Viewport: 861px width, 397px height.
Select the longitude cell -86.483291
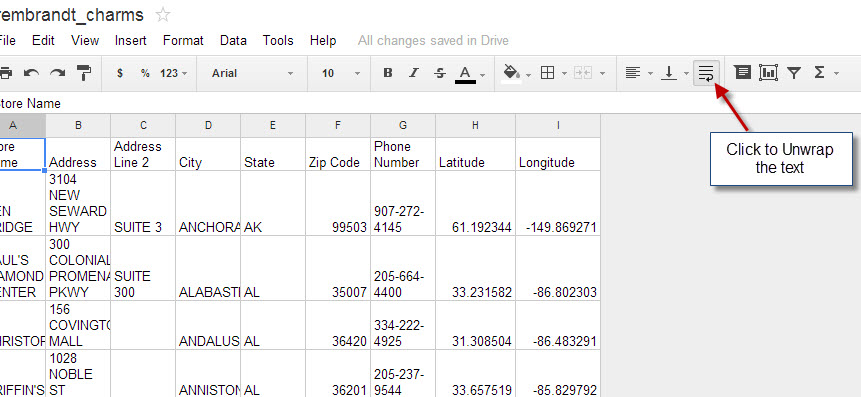pos(558,326)
